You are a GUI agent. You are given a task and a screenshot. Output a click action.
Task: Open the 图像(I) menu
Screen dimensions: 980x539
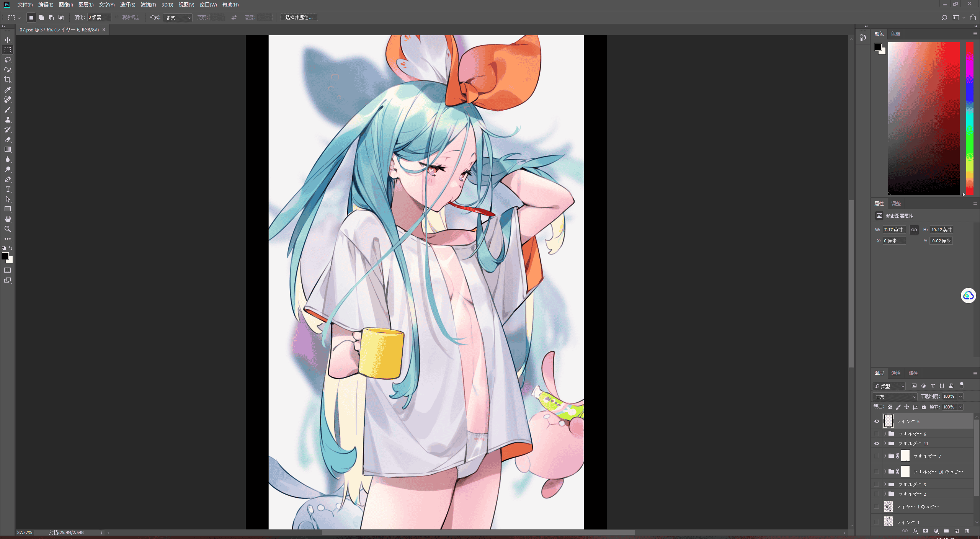click(66, 5)
